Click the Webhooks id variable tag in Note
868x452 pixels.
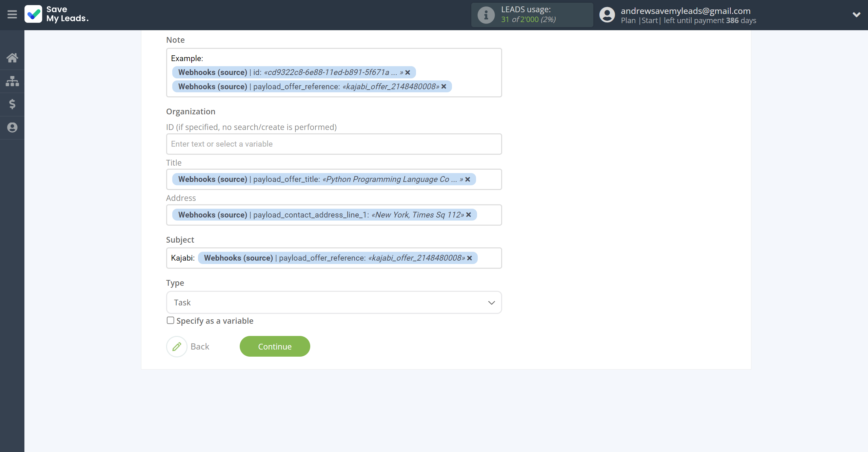294,72
